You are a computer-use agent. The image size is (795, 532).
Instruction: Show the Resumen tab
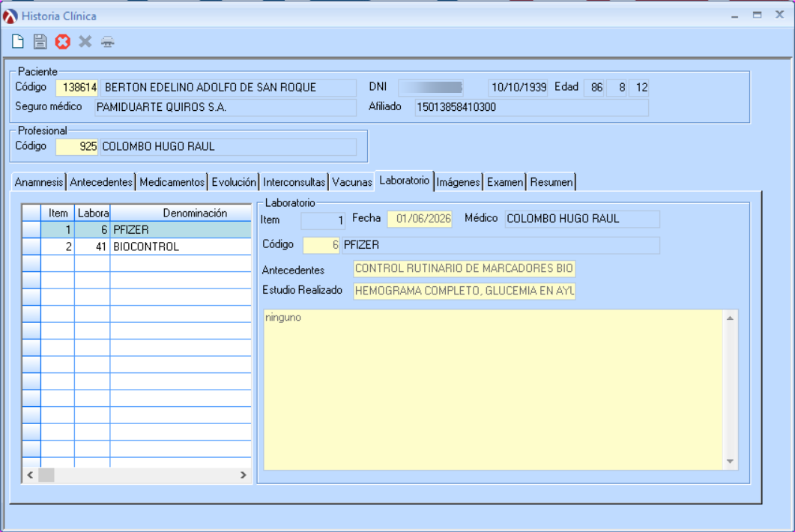coord(551,182)
